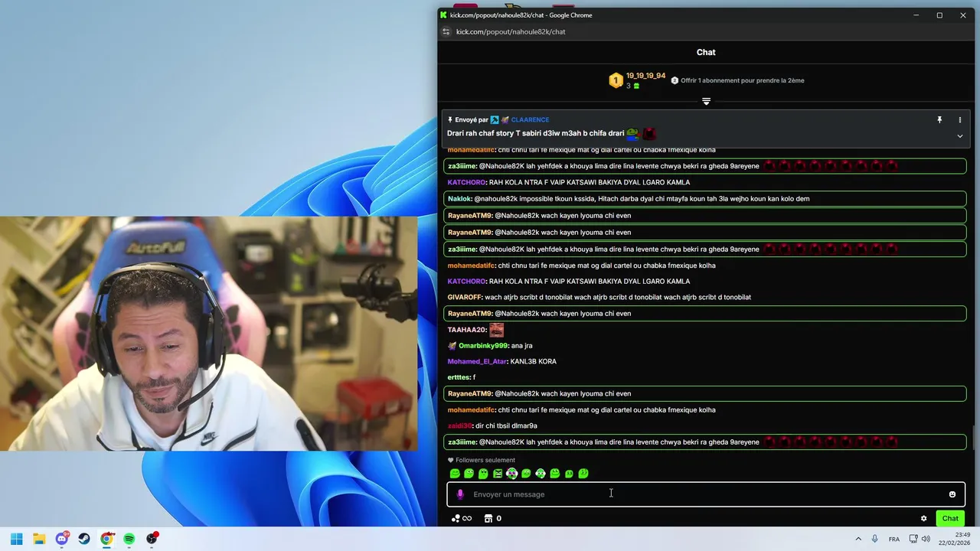Click the Naklok username
The image size is (980, 551).
coord(459,199)
